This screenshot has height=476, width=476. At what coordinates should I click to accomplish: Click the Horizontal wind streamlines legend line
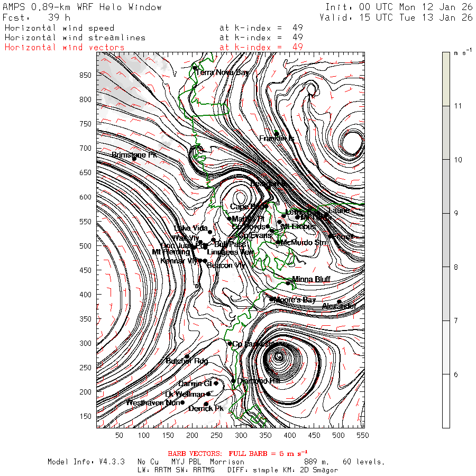(x=153, y=38)
